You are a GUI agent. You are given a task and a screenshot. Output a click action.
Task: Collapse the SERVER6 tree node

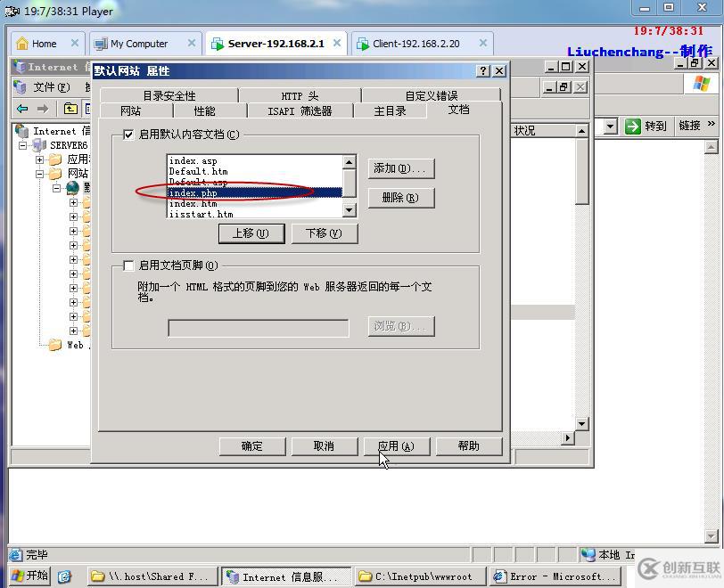(22, 146)
